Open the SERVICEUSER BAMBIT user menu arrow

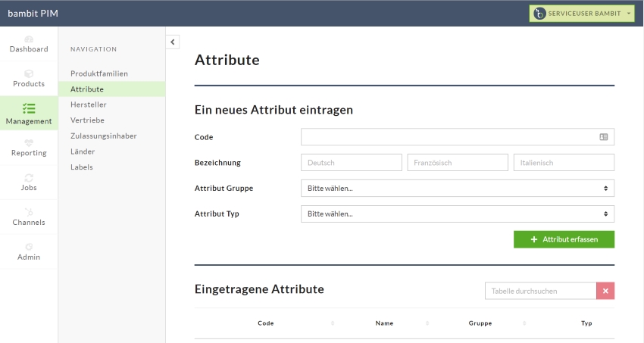(x=628, y=14)
